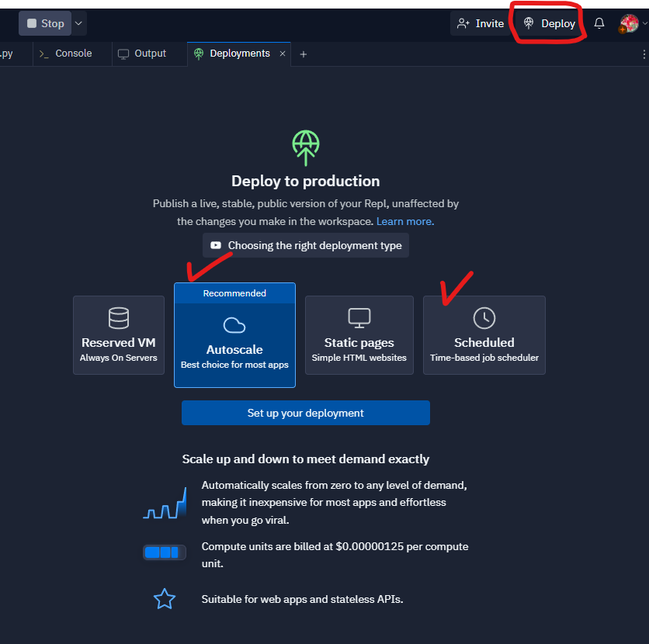The height and width of the screenshot is (644, 649).
Task: Click the star icon near stateless APIs
Action: click(165, 599)
